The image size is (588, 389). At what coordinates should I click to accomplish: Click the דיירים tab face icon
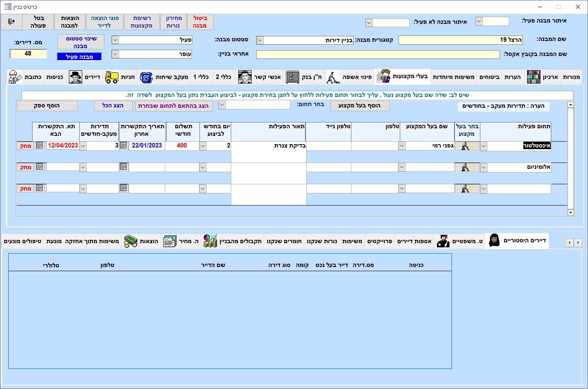point(76,77)
